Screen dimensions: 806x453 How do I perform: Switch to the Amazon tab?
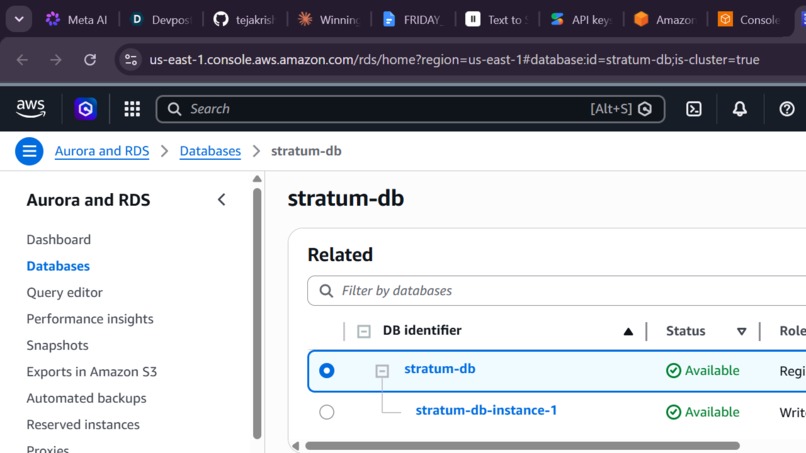[665, 20]
